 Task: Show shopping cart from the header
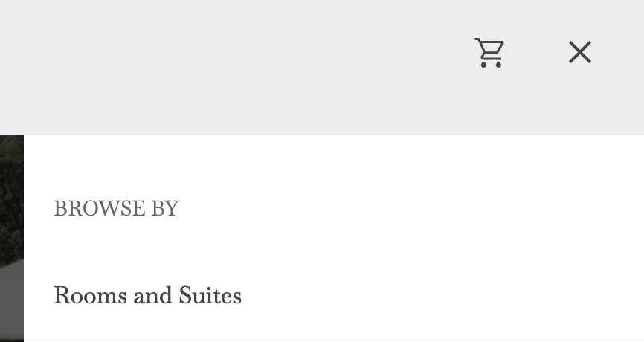[489, 53]
